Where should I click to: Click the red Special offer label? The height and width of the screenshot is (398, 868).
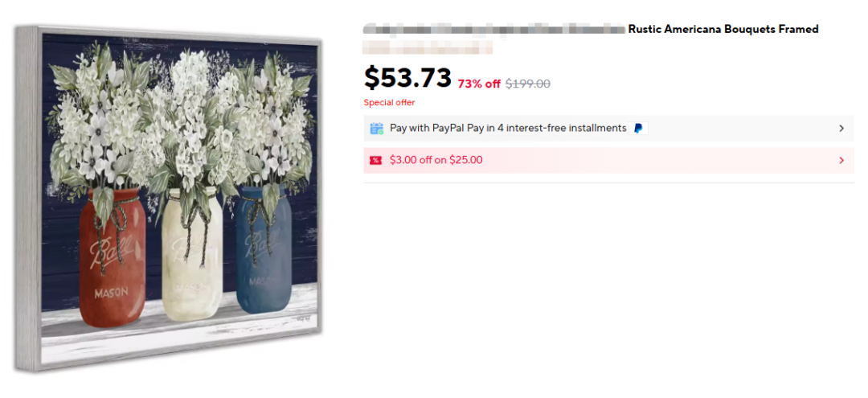(x=389, y=102)
